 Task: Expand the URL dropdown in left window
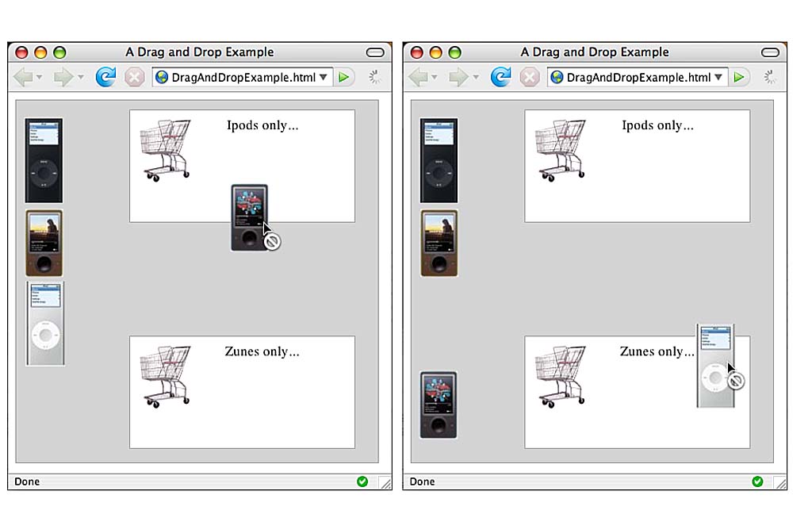[x=324, y=77]
